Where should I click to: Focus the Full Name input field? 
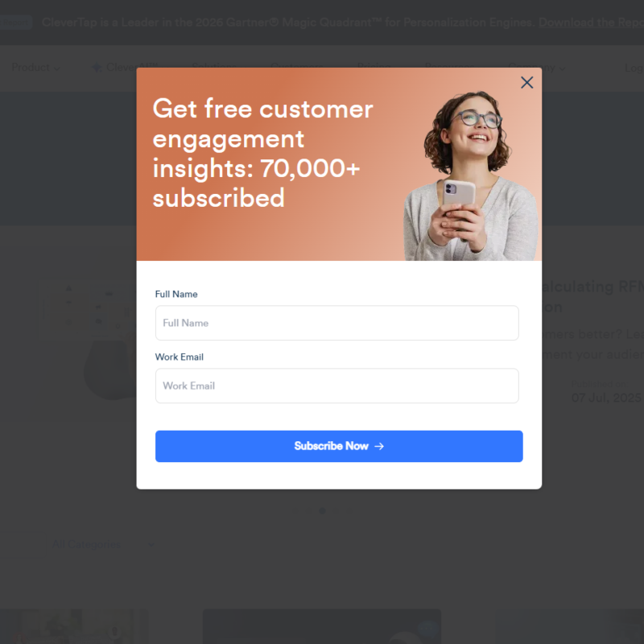pos(336,323)
